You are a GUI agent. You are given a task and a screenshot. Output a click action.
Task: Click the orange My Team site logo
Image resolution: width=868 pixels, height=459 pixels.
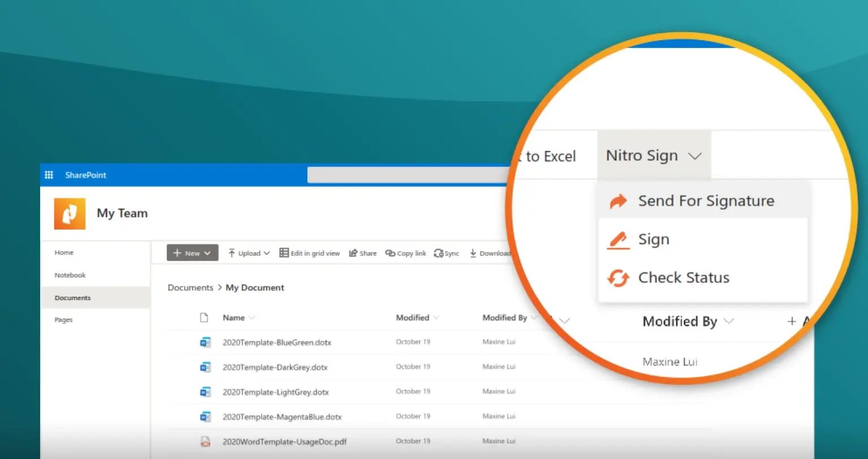(x=70, y=214)
